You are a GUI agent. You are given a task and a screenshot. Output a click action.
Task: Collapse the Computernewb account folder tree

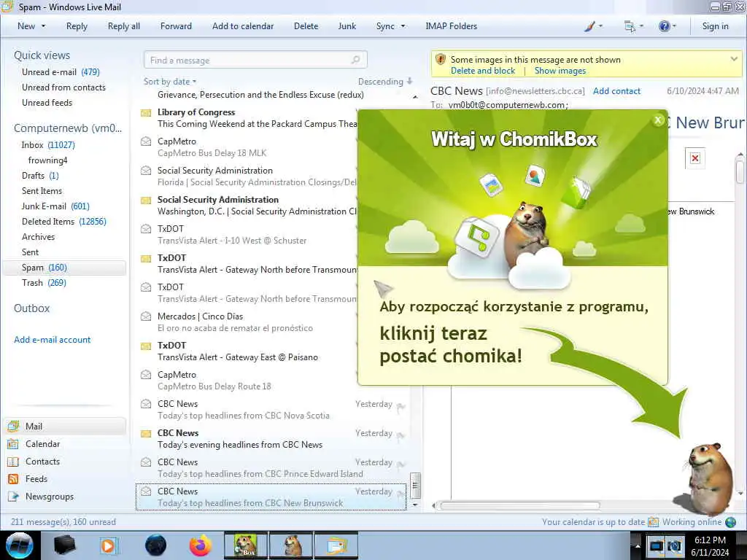click(x=68, y=128)
